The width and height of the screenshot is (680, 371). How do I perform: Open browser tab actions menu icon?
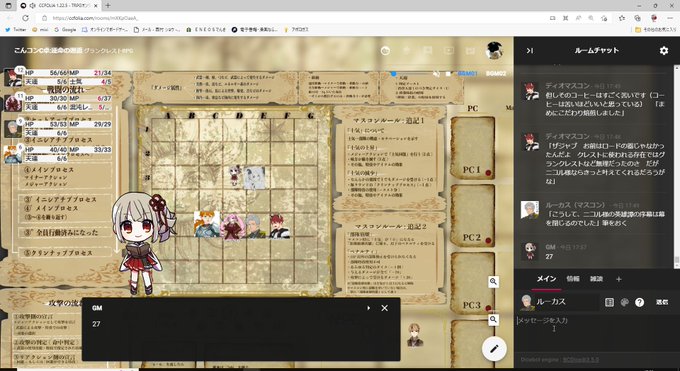pos(8,5)
